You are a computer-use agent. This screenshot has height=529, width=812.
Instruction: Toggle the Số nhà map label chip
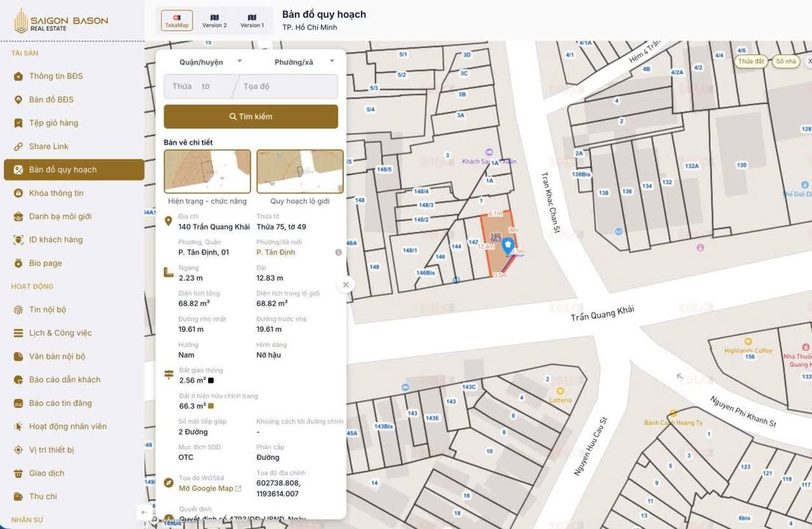coord(786,62)
